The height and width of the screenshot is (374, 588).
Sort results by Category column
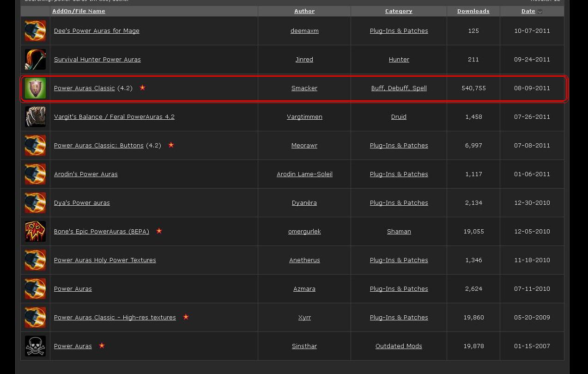click(x=399, y=11)
